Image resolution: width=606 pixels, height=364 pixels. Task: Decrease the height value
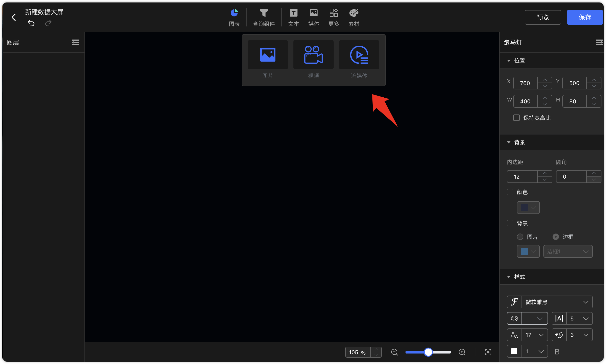[594, 104]
